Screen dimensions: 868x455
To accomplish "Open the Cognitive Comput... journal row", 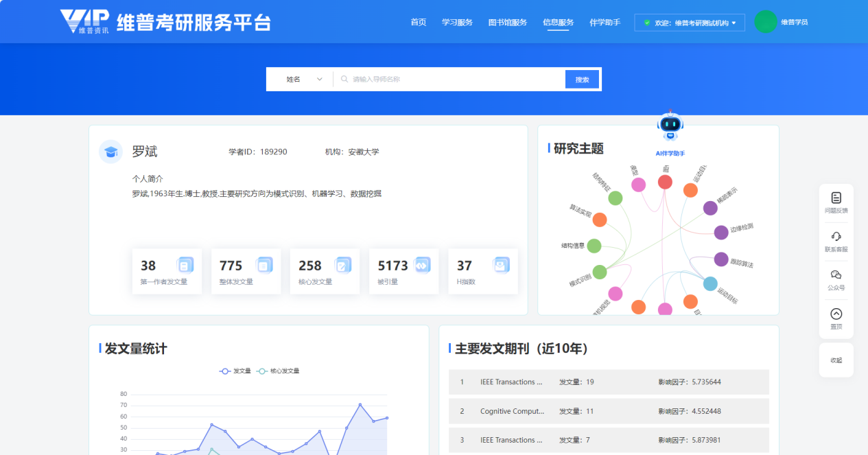I will [x=512, y=411].
